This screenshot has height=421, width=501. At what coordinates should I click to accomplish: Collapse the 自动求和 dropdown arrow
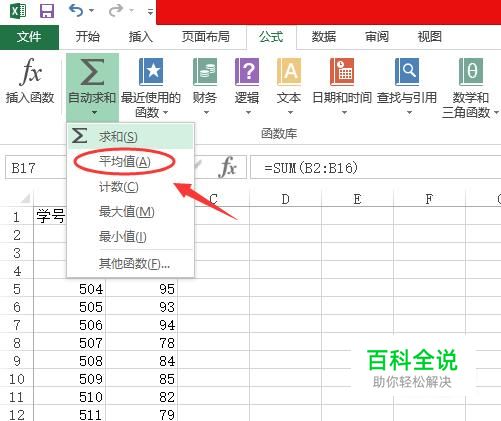pos(94,113)
